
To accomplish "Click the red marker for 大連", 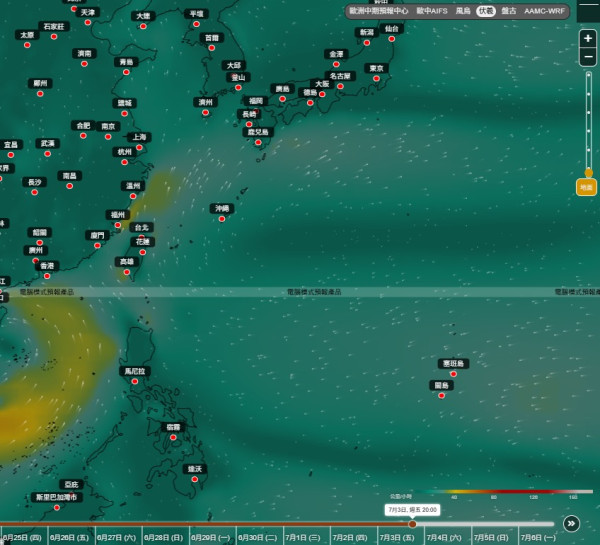I will [143, 26].
